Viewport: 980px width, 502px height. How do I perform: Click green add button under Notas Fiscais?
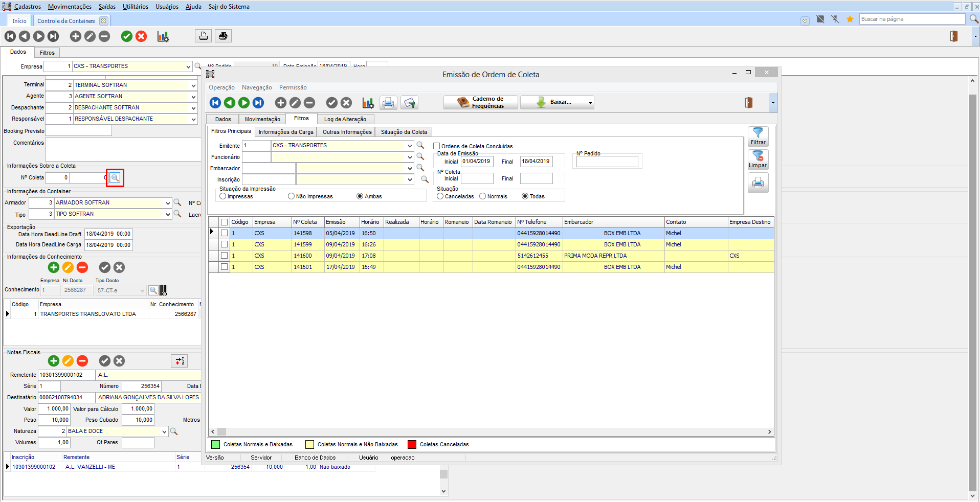[x=54, y=361]
